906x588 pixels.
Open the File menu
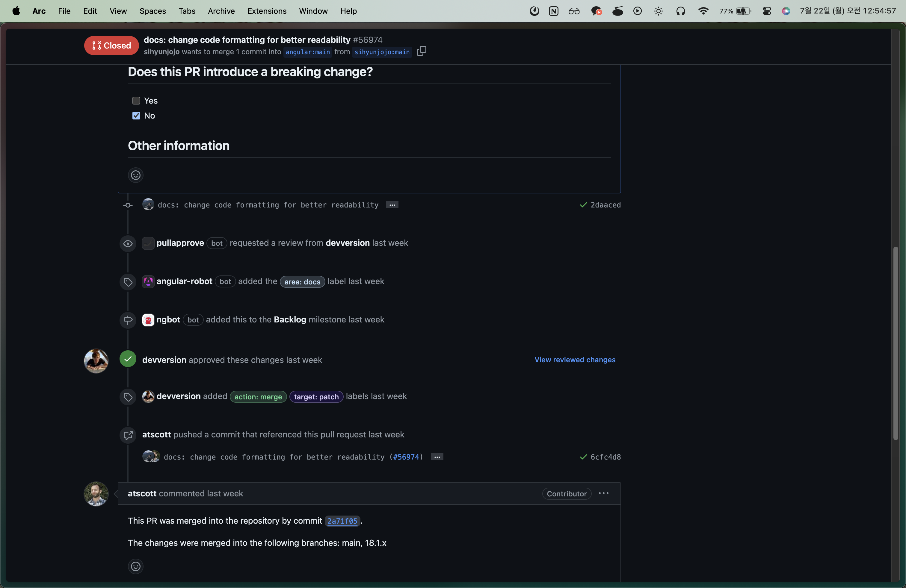pyautogui.click(x=64, y=11)
